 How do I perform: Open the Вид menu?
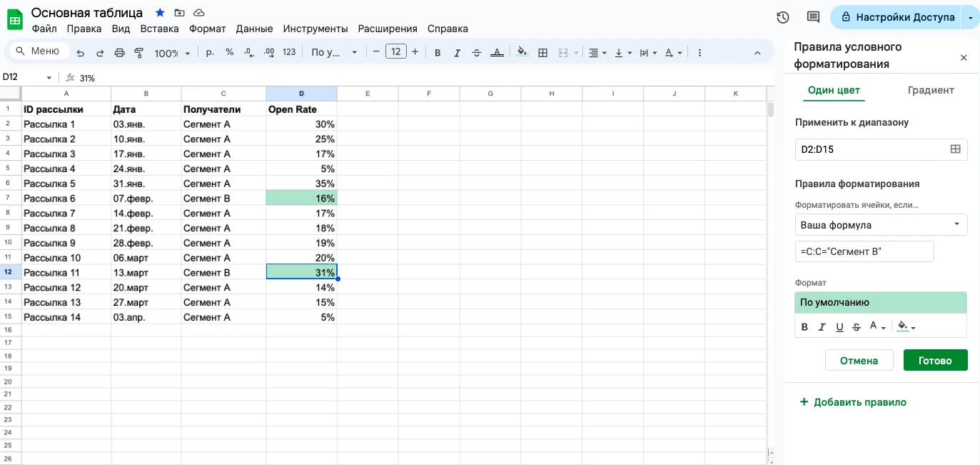click(x=121, y=29)
